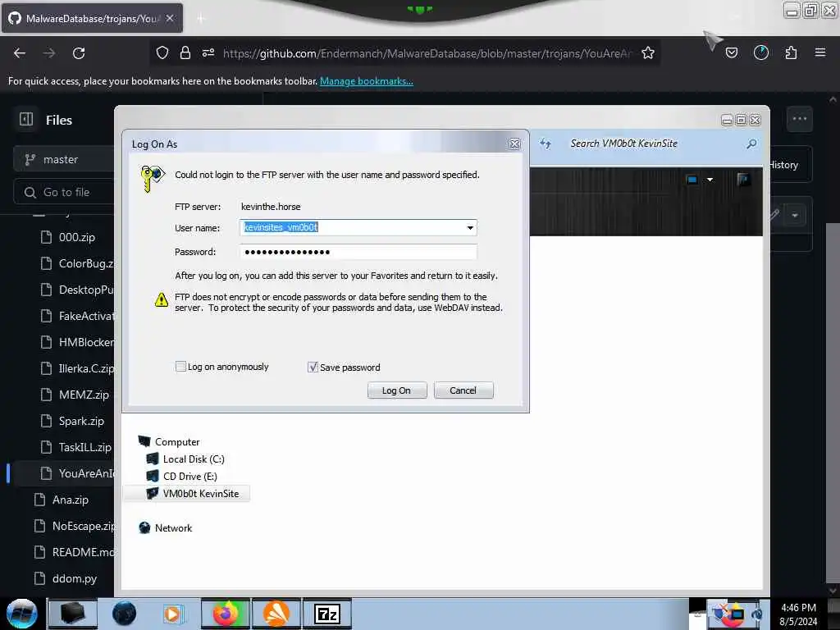Open the Firefox extensions puzzle icon
This screenshot has width=840, height=630.
pos(791,52)
